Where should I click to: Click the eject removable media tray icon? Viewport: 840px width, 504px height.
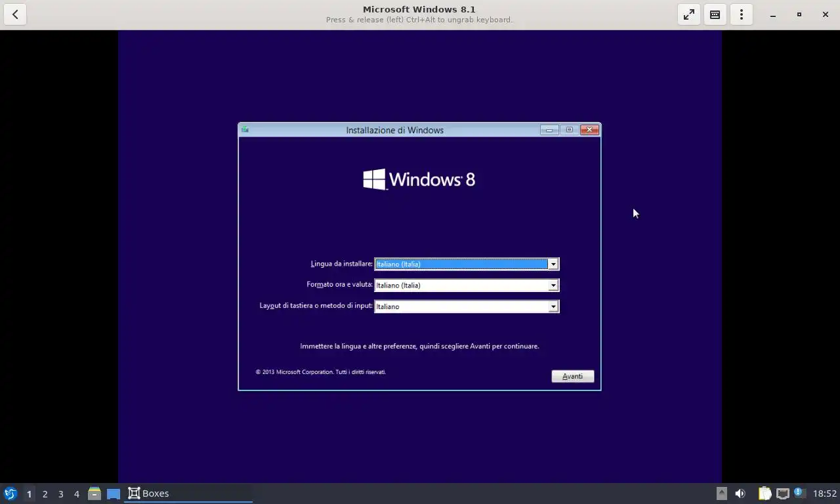click(x=721, y=493)
